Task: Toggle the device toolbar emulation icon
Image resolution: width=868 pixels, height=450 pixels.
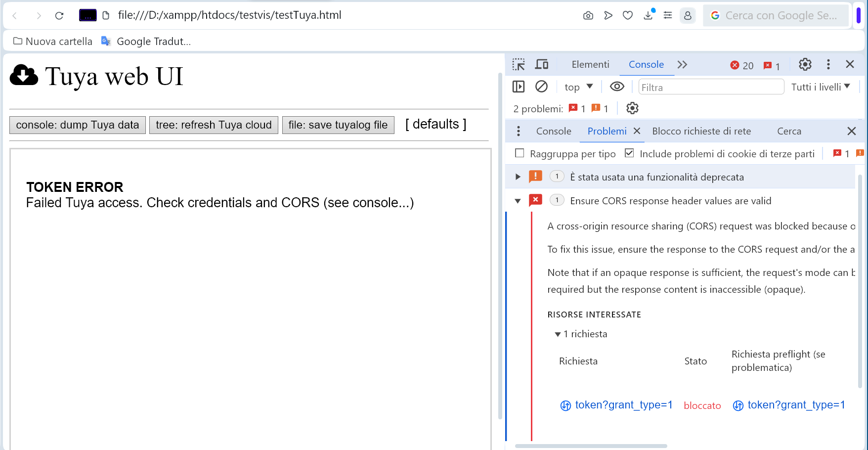Action: point(542,64)
